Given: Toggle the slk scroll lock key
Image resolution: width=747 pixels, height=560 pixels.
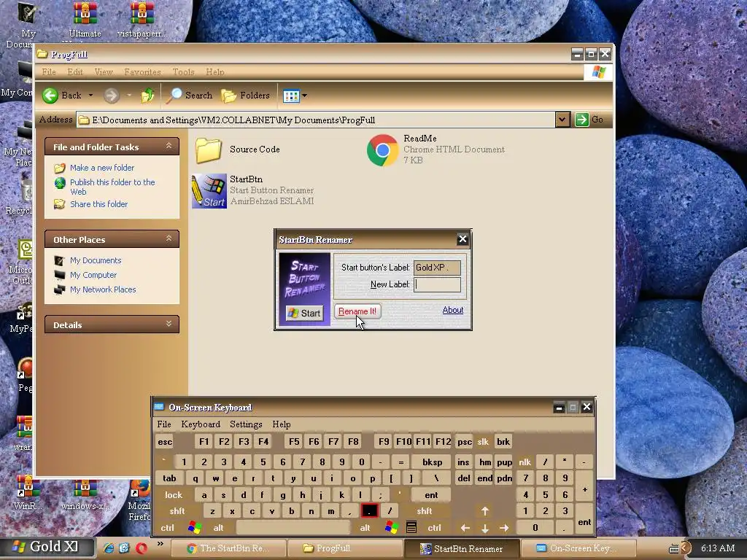Looking at the screenshot, I should click(x=483, y=442).
